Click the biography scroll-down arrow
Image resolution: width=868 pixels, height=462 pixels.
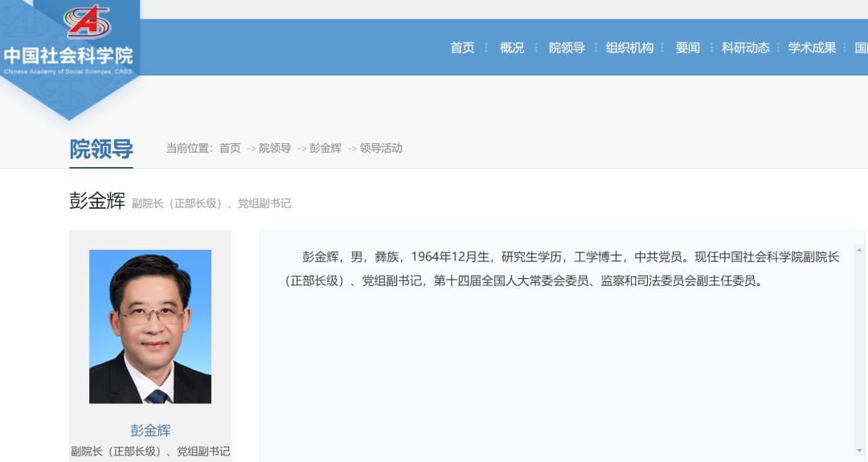pos(859,452)
